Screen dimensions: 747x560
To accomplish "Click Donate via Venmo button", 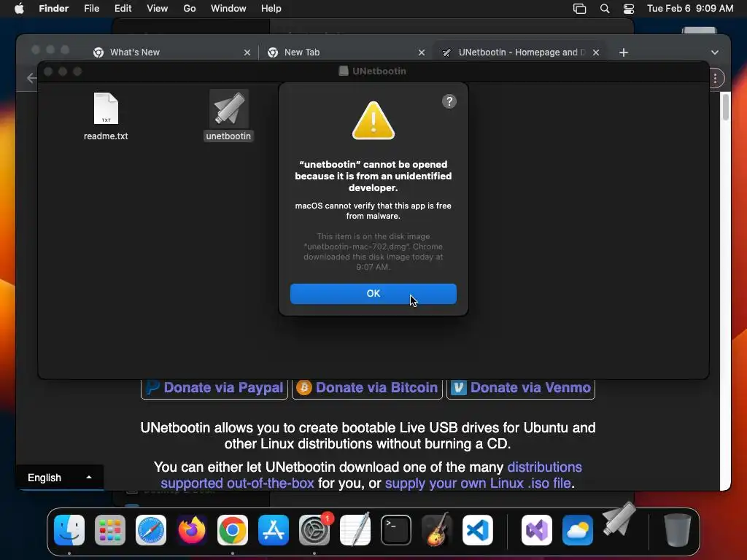I will click(521, 388).
